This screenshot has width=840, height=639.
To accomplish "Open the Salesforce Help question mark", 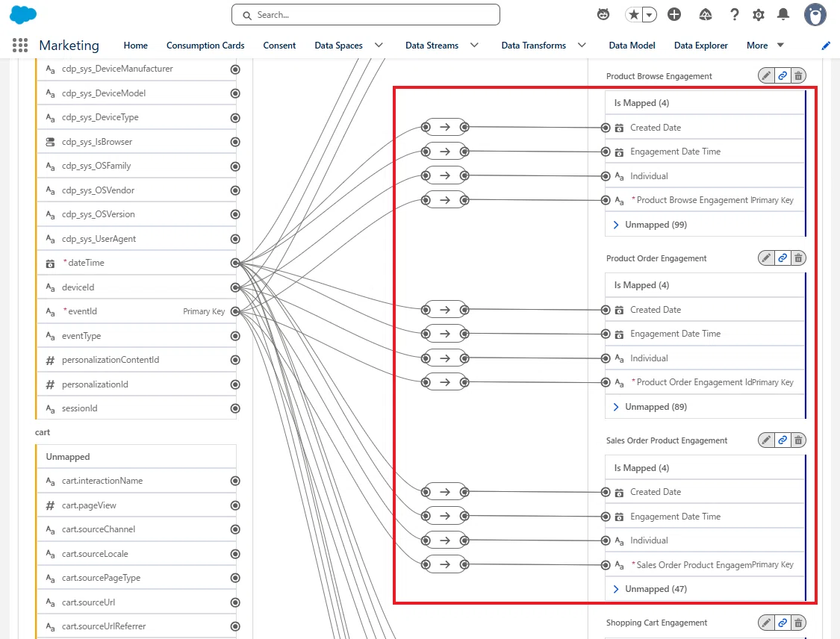I will coord(735,14).
